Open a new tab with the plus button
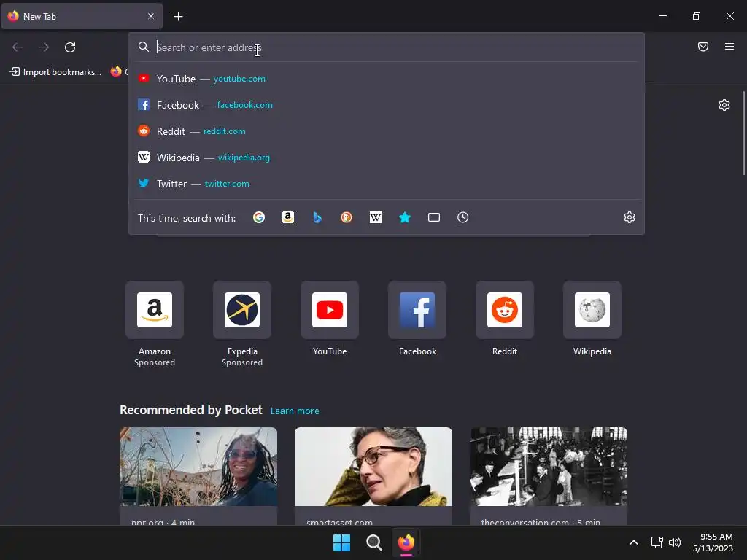The width and height of the screenshot is (747, 560). (x=178, y=17)
